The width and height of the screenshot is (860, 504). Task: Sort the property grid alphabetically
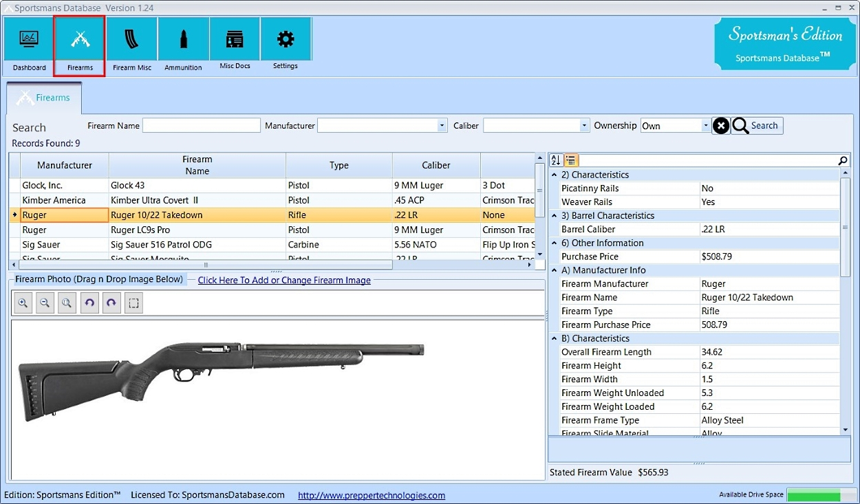[x=556, y=160]
